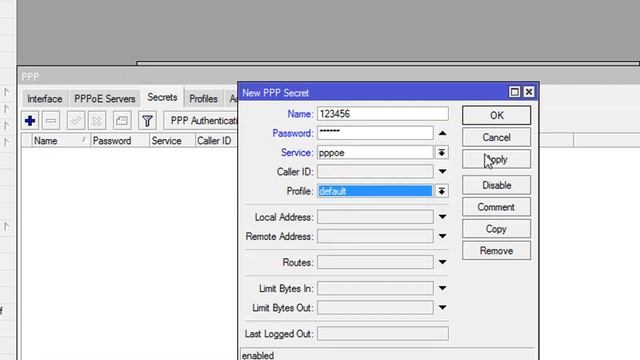
Task: Sort by the Service column header
Action: pyautogui.click(x=172, y=141)
